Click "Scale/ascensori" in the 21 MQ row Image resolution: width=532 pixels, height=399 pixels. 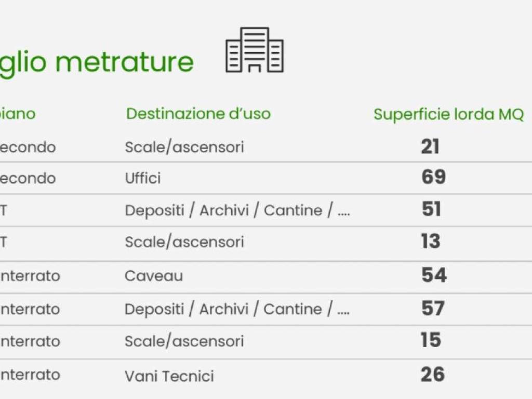pos(184,147)
